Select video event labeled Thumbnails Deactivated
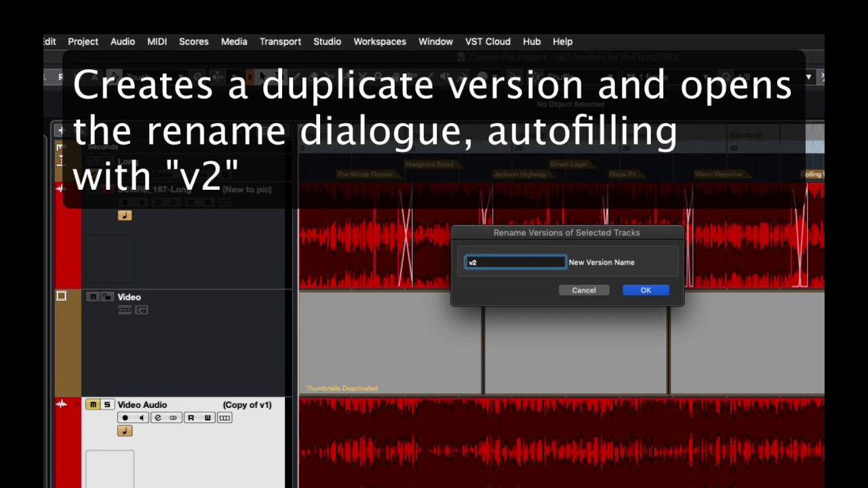The image size is (868, 488). click(x=391, y=342)
